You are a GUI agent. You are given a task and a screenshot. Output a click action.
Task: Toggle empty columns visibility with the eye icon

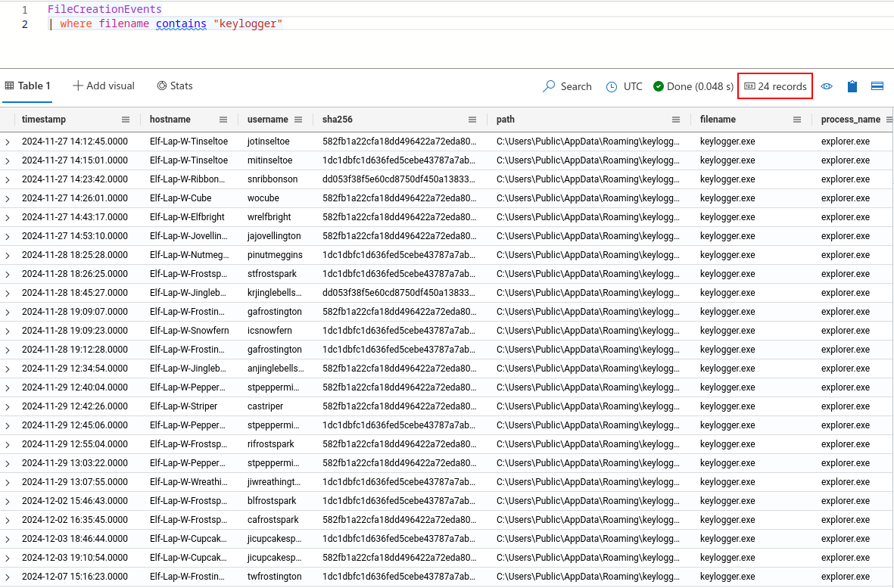tap(827, 86)
